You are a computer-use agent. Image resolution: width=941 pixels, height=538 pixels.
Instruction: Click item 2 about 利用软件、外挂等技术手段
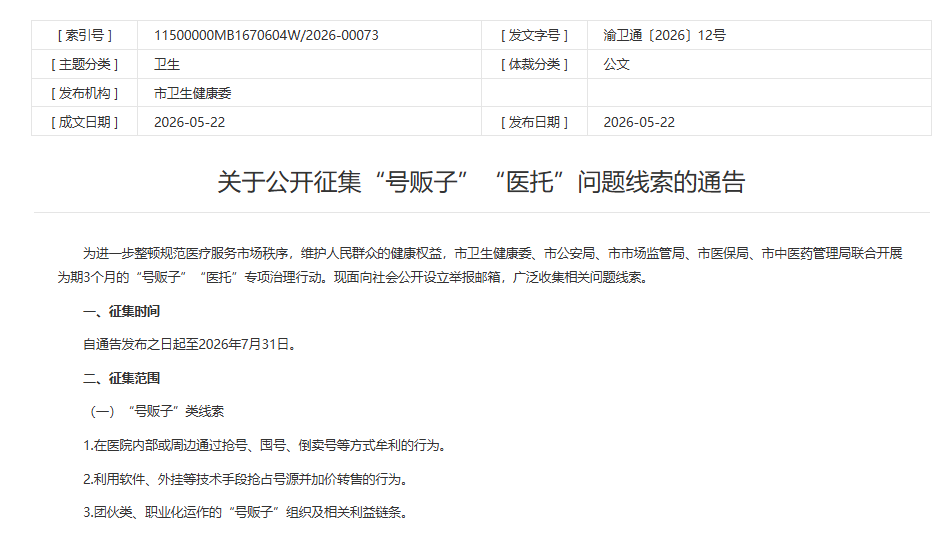[x=246, y=479]
